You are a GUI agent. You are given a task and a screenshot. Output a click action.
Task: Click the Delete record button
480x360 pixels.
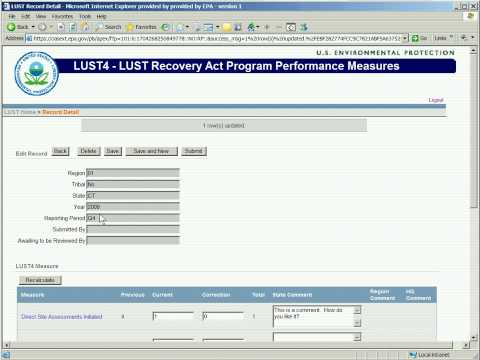coord(88,151)
